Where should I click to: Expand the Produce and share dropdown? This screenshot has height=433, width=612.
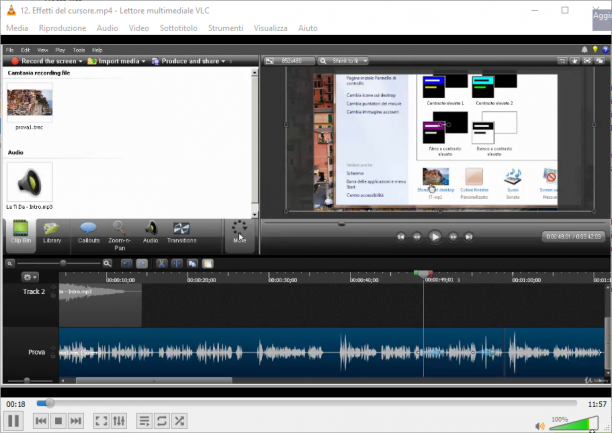point(189,61)
